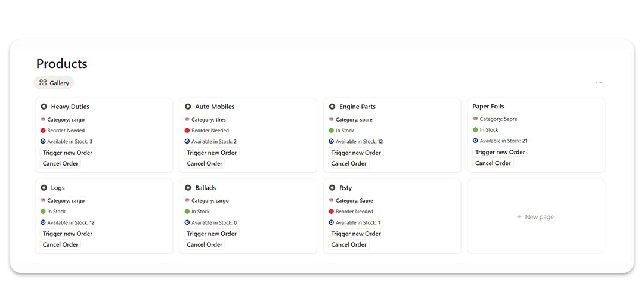The width and height of the screenshot is (644, 298).
Task: Click 'Available in Stock: 1' text
Action: click(358, 223)
